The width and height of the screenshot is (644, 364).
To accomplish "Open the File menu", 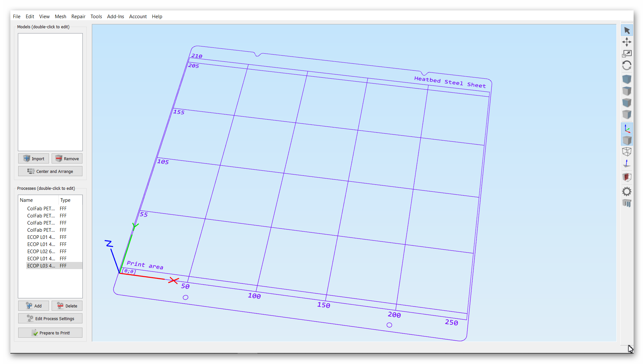I will 17,16.
